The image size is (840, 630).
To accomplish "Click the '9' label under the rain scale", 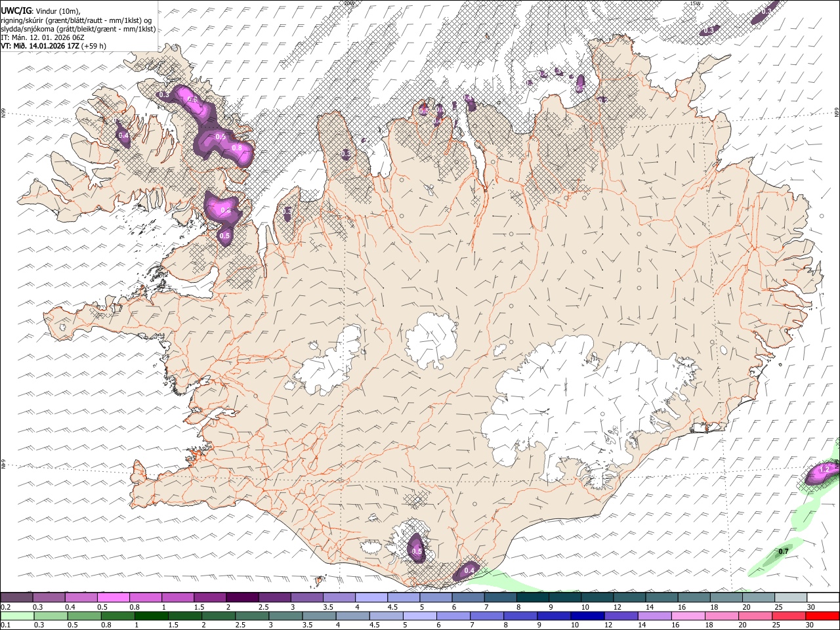I will point(539,625).
